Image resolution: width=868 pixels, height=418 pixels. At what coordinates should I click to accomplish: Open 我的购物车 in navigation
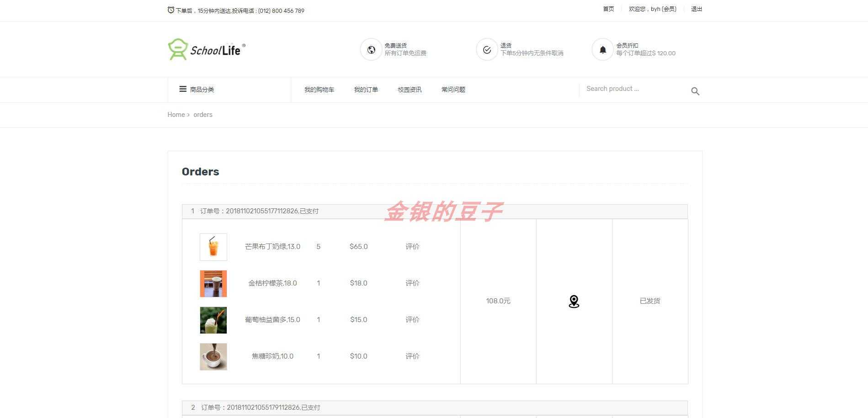coord(320,90)
